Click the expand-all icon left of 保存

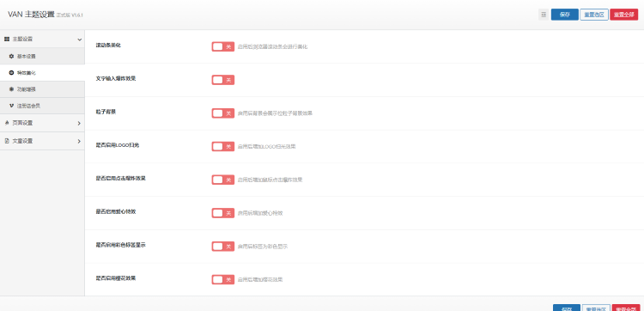[544, 15]
